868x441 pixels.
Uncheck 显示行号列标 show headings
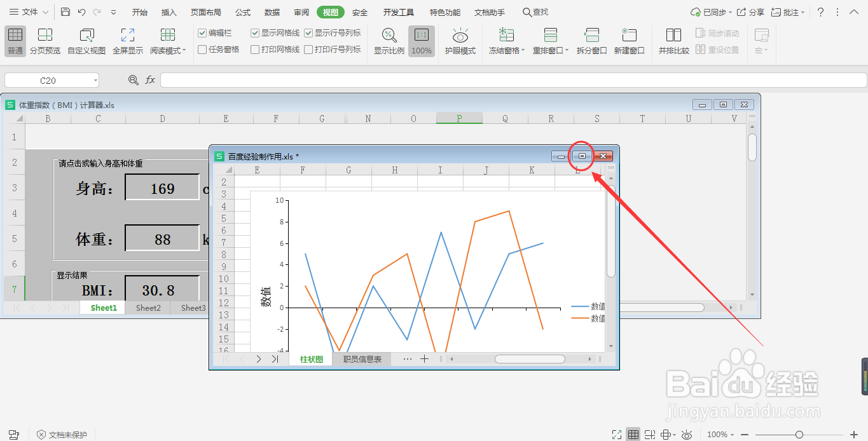[308, 33]
